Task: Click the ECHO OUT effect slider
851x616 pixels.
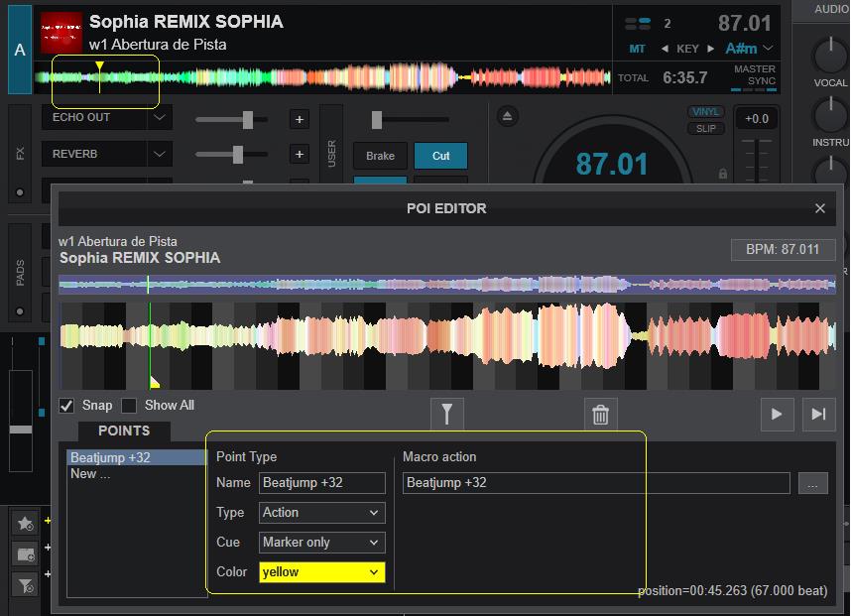Action: click(231, 119)
